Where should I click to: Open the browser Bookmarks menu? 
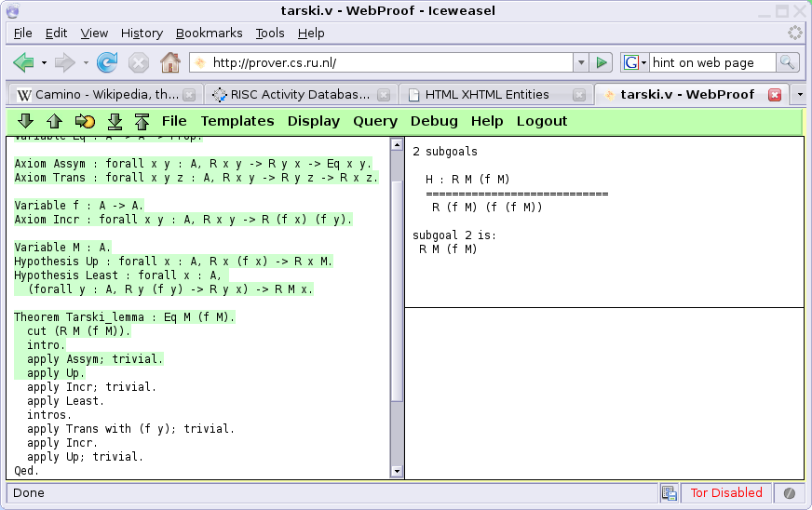[209, 33]
